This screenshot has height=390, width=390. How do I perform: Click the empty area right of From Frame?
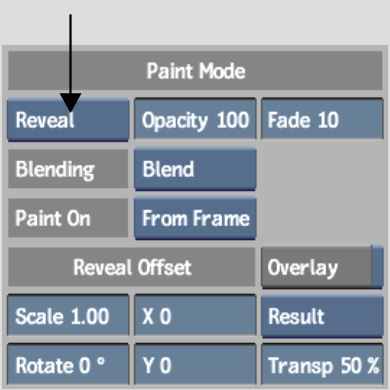322,218
